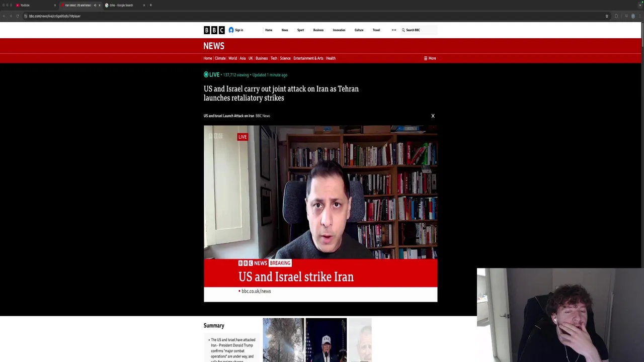Go to Entertainment & Arts section
The image size is (644, 362).
coord(308,58)
